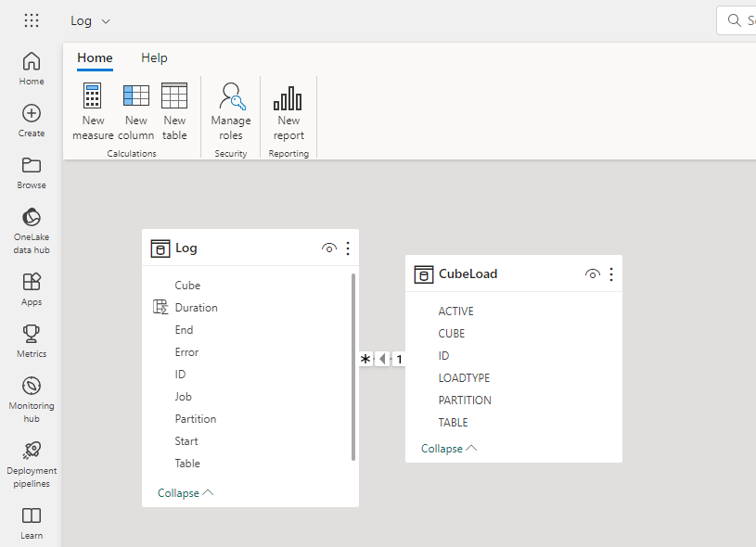Select the many-side asterisk of relationship
Image resolution: width=756 pixels, height=547 pixels.
coord(365,359)
